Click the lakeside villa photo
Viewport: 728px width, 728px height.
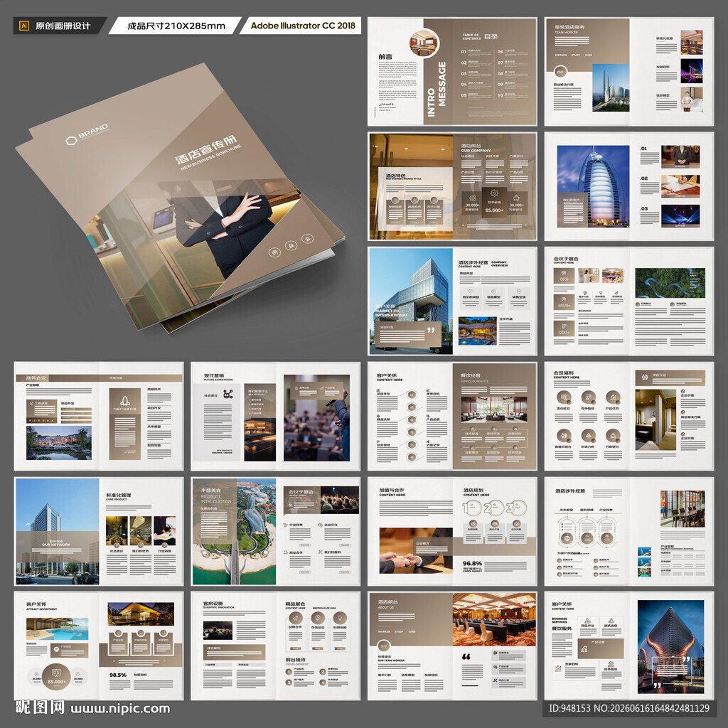click(x=58, y=442)
